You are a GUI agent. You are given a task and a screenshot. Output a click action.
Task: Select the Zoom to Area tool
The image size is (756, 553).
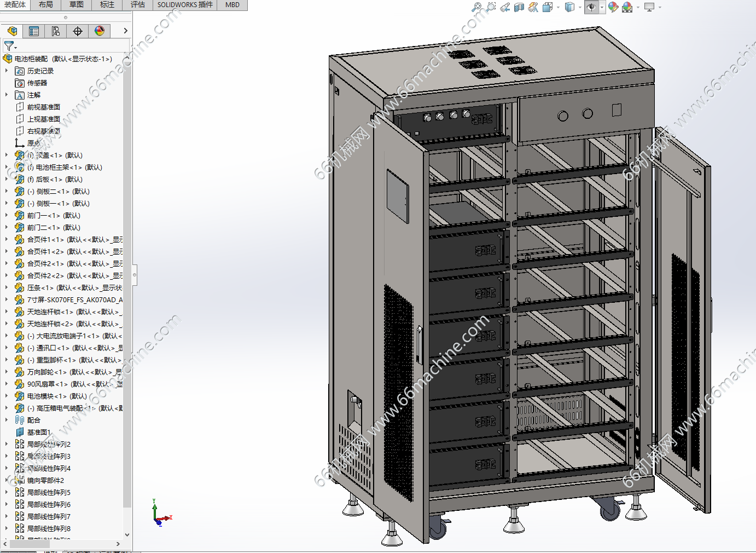click(x=491, y=7)
